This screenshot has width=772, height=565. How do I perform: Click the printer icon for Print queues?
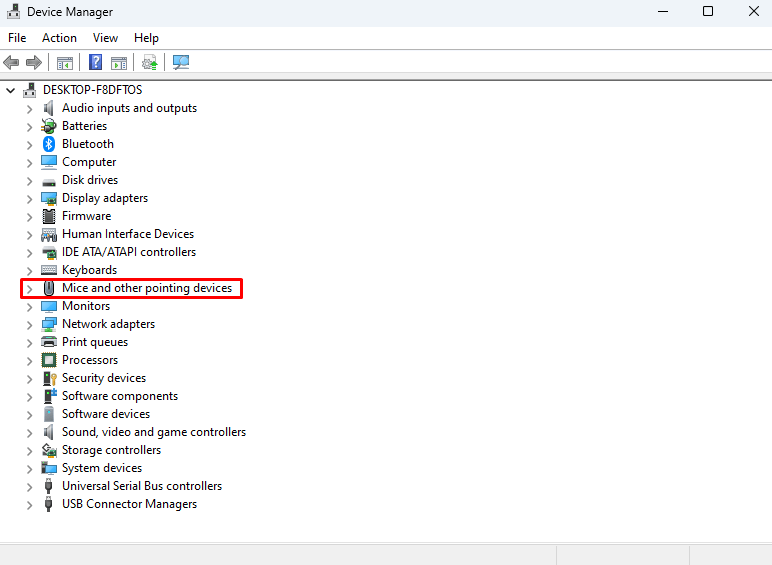click(x=49, y=342)
